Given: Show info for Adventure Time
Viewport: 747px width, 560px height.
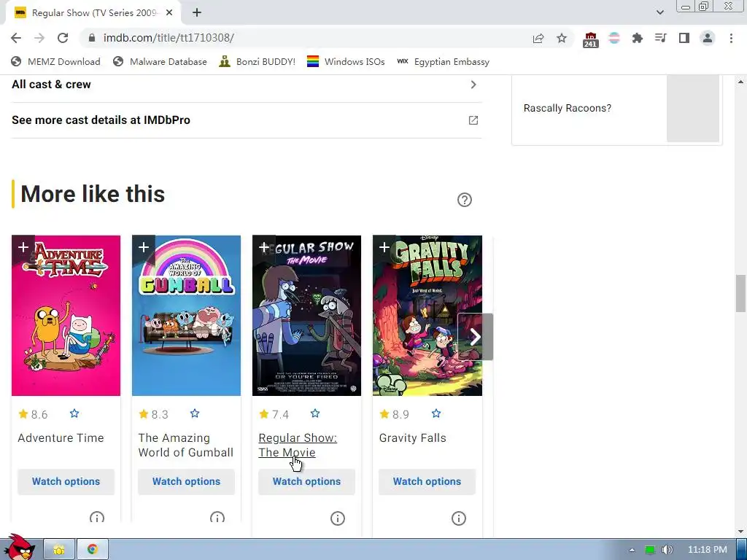Looking at the screenshot, I should 97,518.
